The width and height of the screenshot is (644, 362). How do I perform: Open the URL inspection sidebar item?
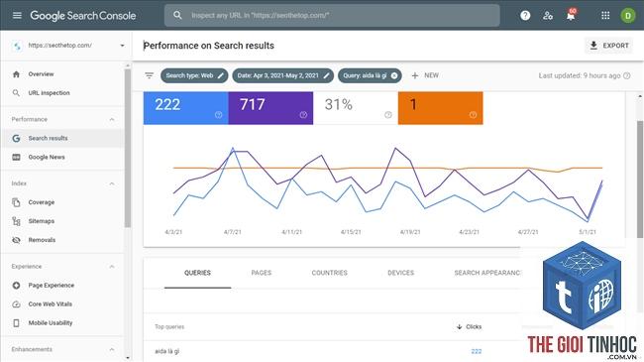(62, 93)
